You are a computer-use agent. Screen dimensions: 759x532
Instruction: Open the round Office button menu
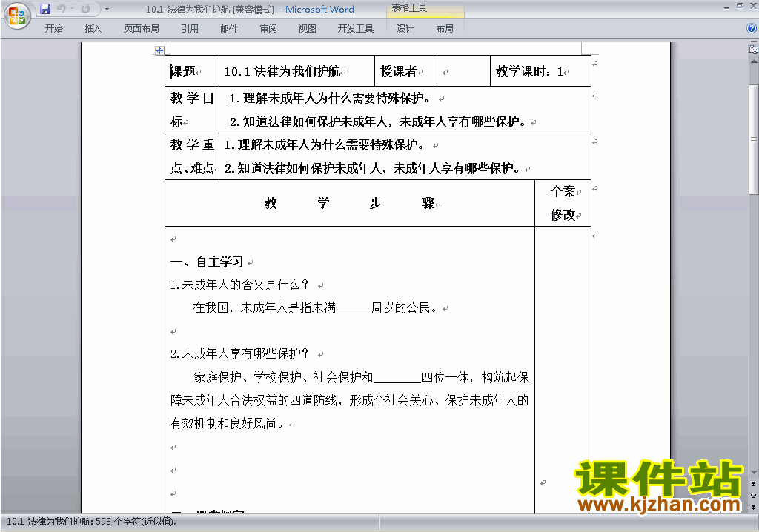(18, 16)
